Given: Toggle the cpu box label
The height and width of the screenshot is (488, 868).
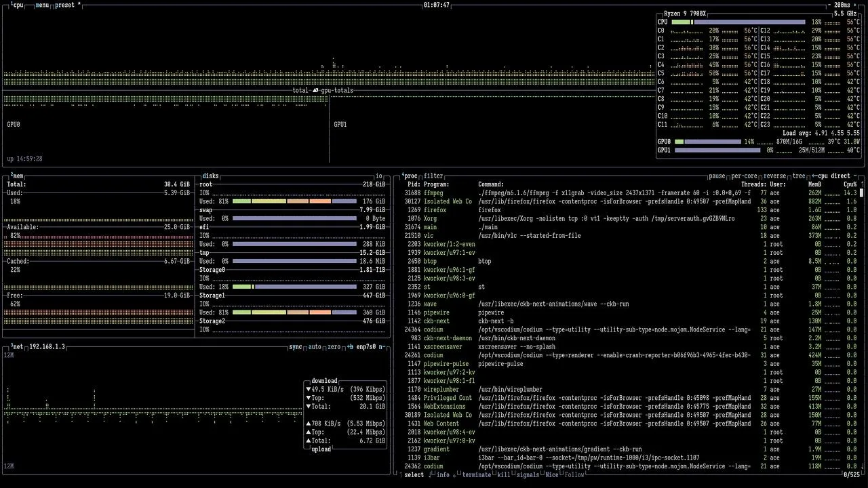Looking at the screenshot, I should (17, 5).
